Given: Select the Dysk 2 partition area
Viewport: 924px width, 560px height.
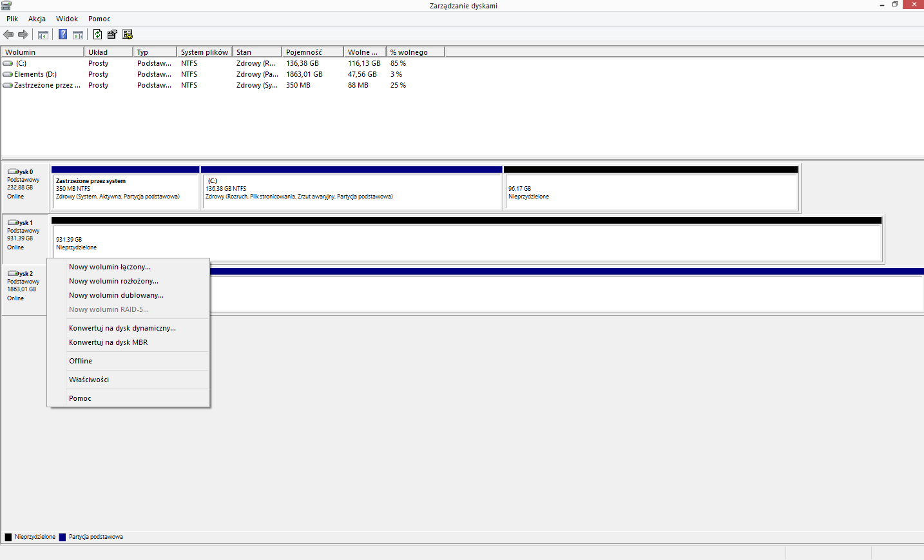Looking at the screenshot, I should point(567,290).
